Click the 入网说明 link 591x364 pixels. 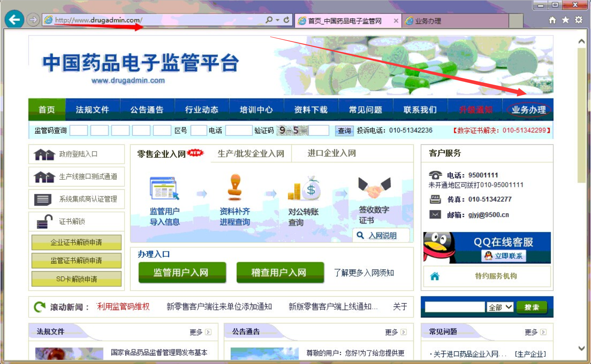[x=382, y=236]
